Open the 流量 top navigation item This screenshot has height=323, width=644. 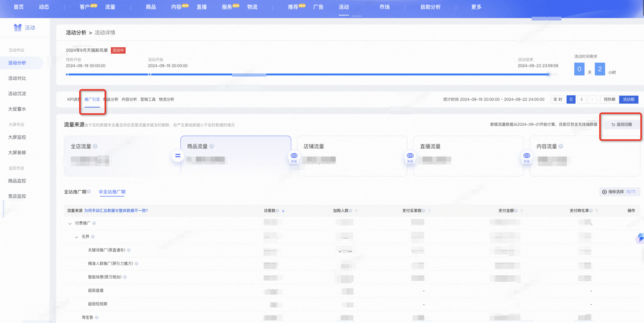tap(110, 7)
